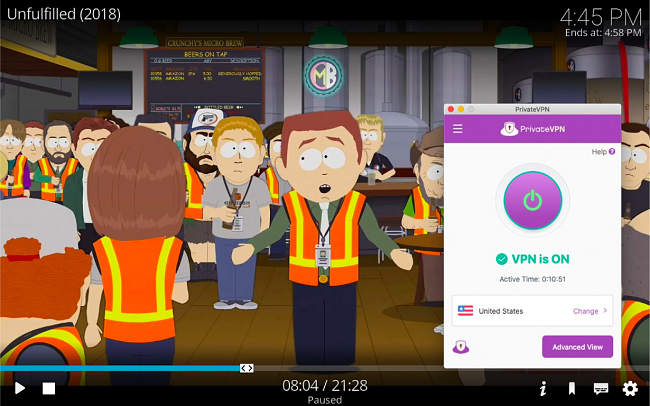This screenshot has height=406, width=650.
Task: Minimize PrivateVPN window with yellow button
Action: coord(461,109)
